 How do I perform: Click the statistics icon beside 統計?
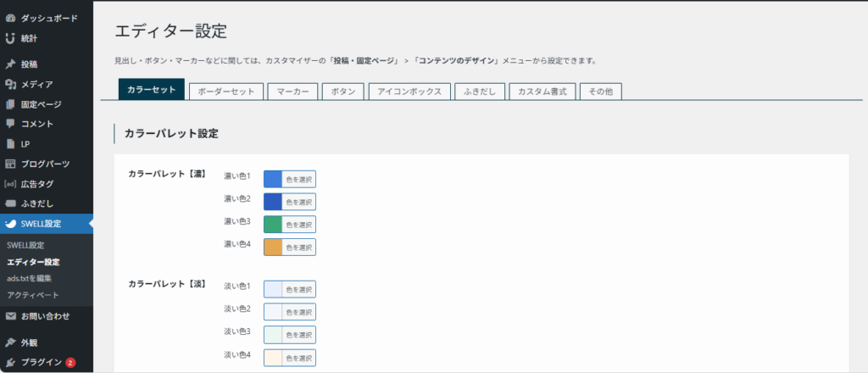[x=10, y=38]
